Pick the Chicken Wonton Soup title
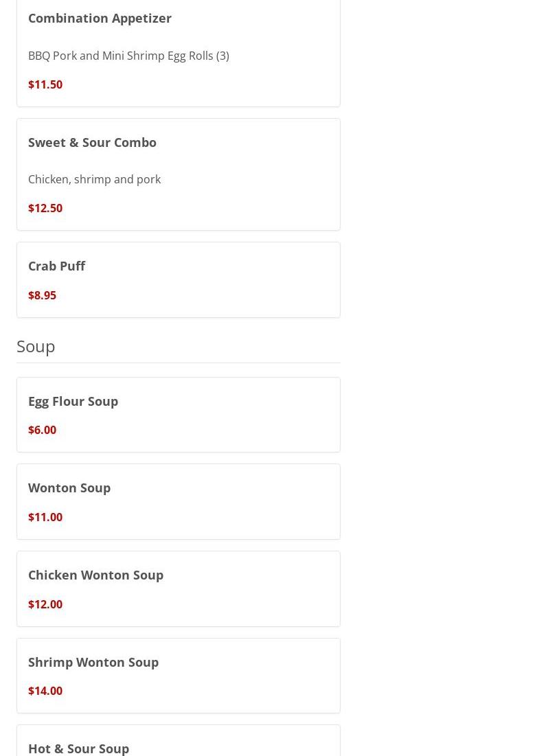 coord(95,575)
